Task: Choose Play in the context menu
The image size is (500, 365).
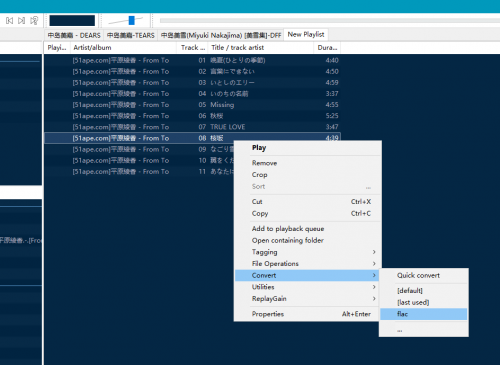Action: tap(308, 148)
